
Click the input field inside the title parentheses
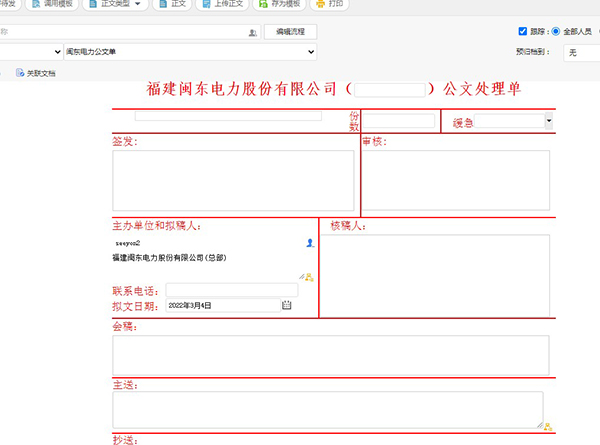(390, 90)
